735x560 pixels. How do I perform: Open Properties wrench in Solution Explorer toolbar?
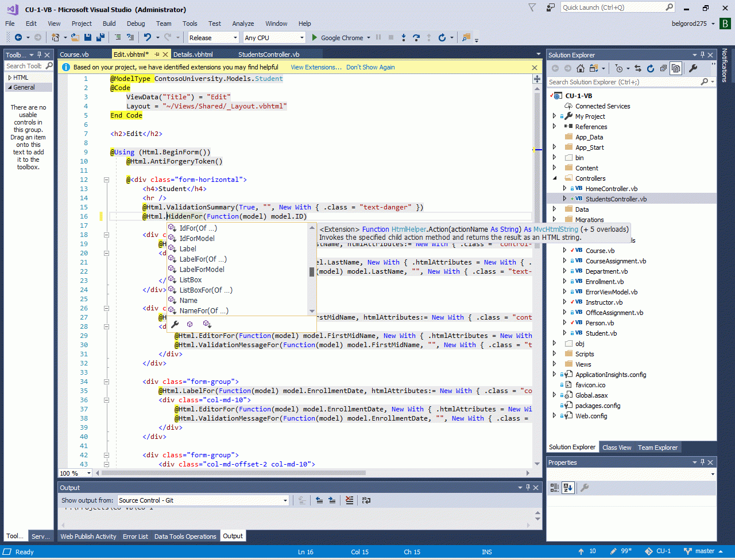point(693,68)
